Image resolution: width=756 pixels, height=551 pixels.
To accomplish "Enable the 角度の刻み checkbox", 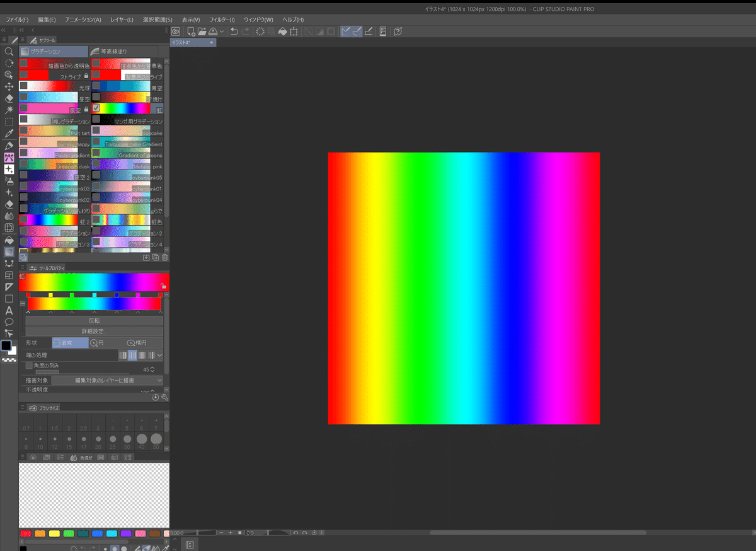I will pos(29,366).
